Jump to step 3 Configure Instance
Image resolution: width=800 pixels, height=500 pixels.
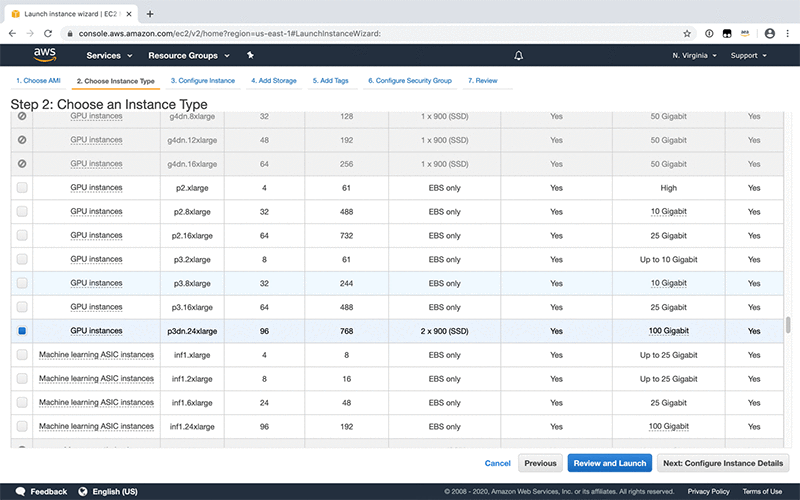coord(203,81)
